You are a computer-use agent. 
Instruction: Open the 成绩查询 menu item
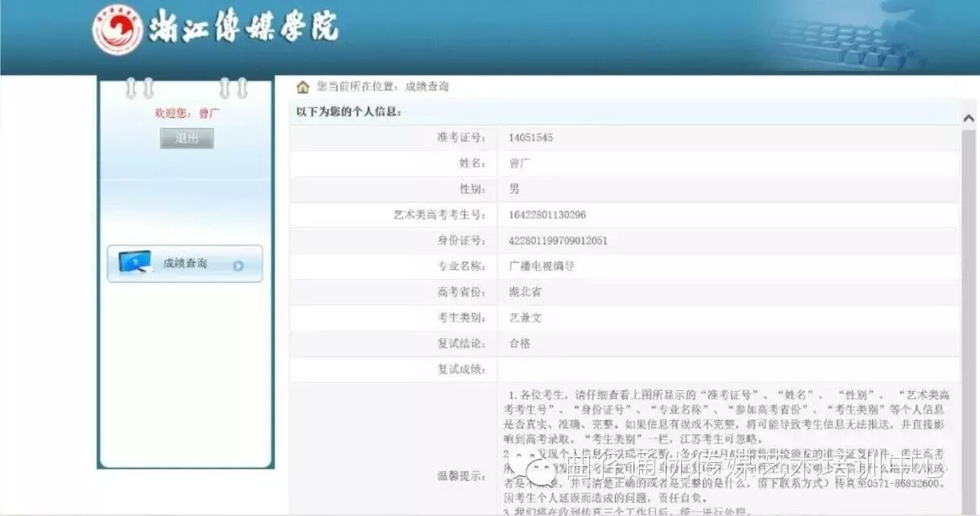[x=185, y=264]
